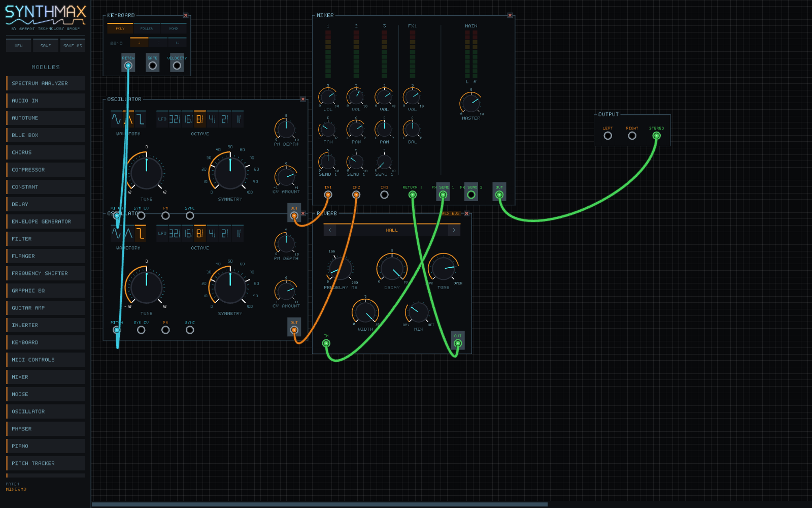The image size is (812, 508).
Task: Select triangle waveform on the lower oscillator
Action: 128,234
